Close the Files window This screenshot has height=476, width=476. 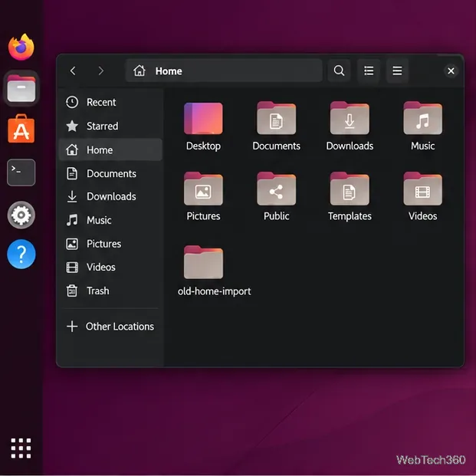click(451, 71)
